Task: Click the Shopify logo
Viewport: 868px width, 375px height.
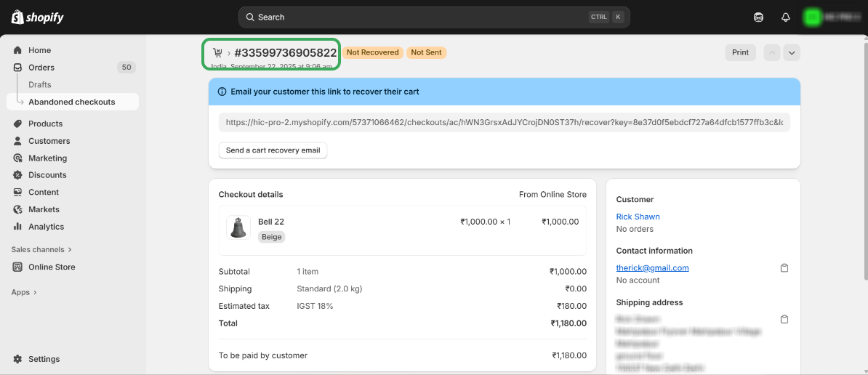Action: click(38, 17)
